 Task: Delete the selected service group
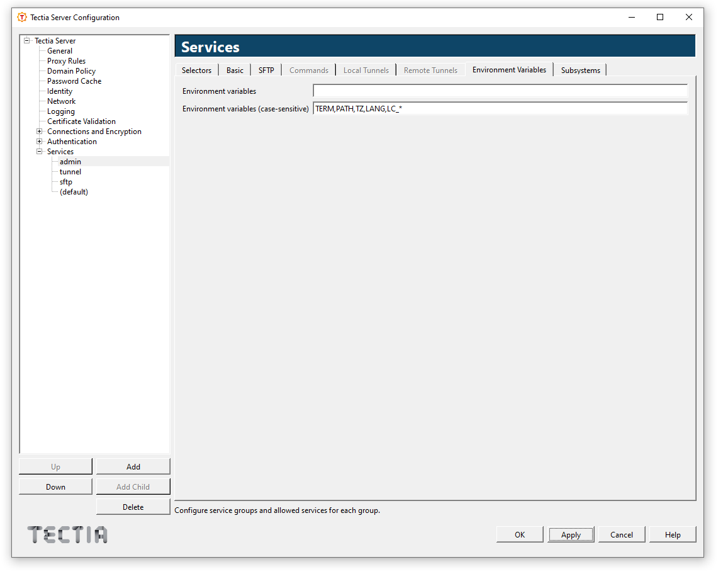(x=133, y=507)
